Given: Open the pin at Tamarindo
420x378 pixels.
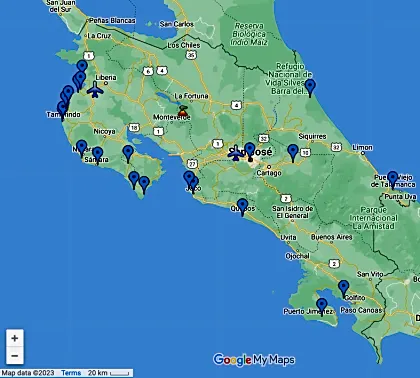Looking at the screenshot, I should click(x=62, y=112).
